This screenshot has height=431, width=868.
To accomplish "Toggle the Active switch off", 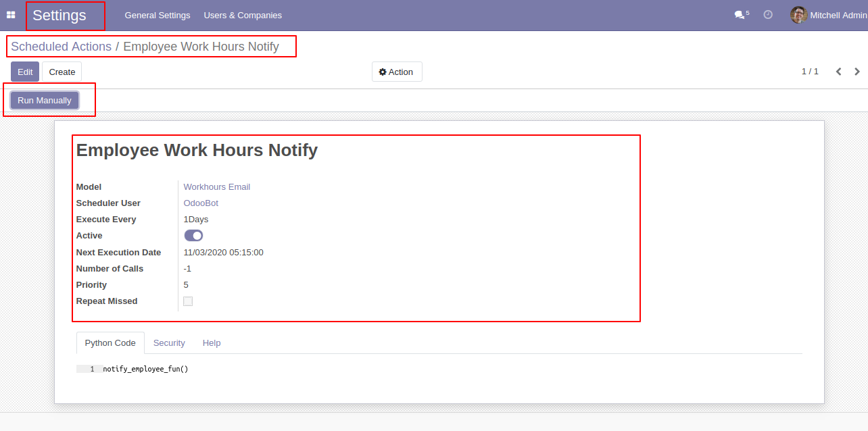I will click(x=193, y=235).
